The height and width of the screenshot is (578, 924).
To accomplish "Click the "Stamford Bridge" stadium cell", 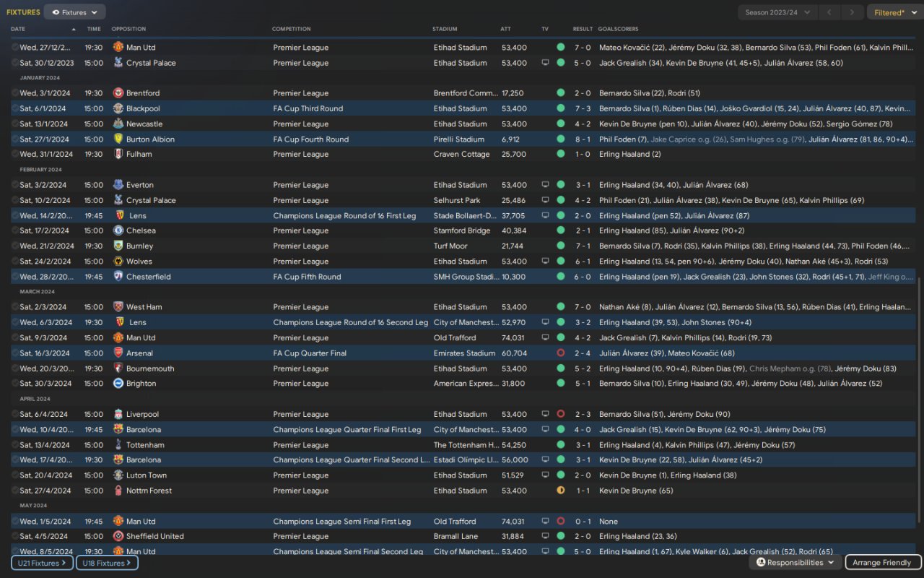I will (463, 230).
